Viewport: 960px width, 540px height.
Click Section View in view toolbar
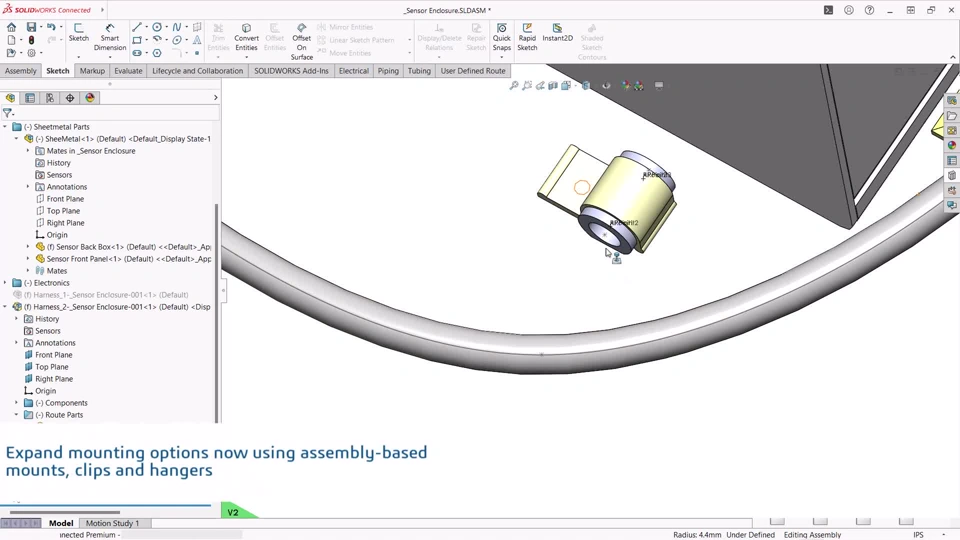tap(553, 86)
